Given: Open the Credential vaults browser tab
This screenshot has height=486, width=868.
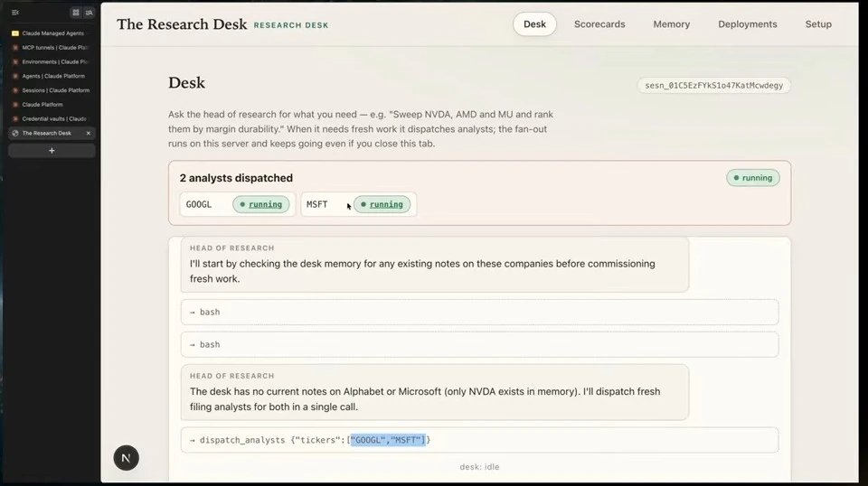Looking at the screenshot, I should (52, 119).
